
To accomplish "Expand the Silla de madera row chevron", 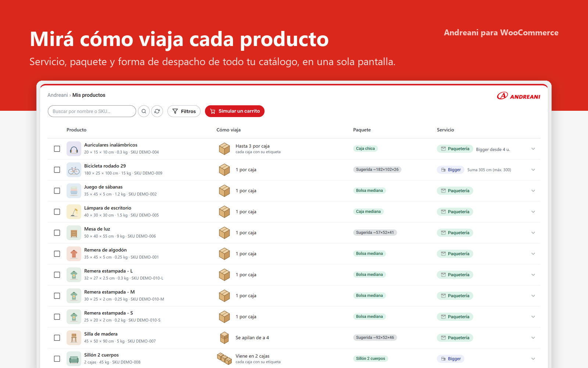I will click(533, 337).
